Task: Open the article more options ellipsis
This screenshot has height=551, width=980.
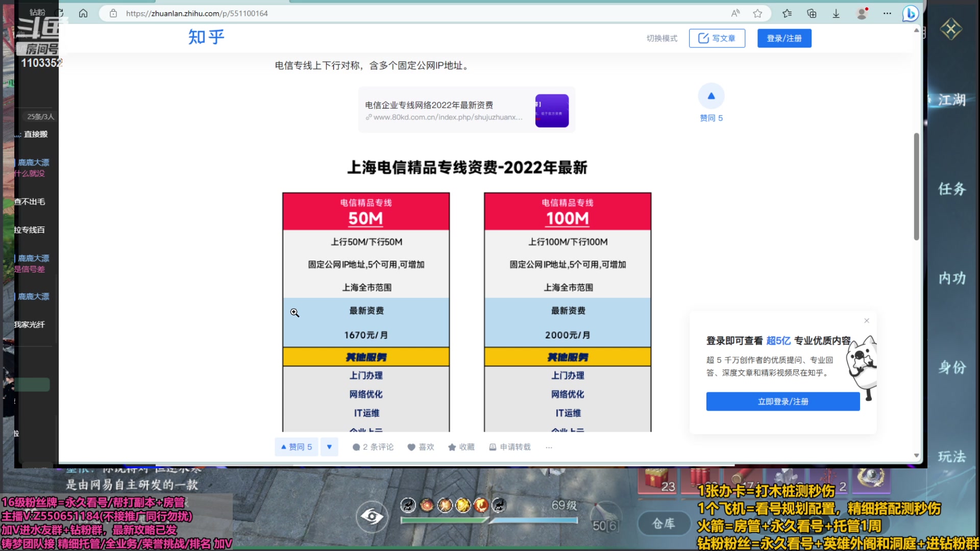Action: tap(549, 447)
